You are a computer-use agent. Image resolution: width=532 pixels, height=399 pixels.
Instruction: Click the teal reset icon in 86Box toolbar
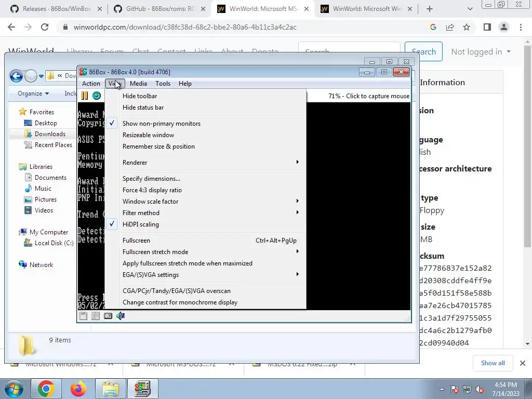coord(97,96)
